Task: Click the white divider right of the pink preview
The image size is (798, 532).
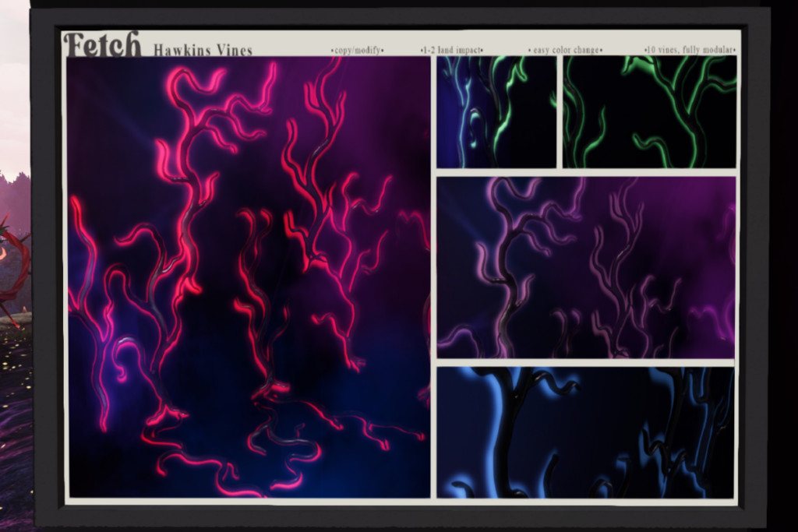Action: tap(433, 277)
